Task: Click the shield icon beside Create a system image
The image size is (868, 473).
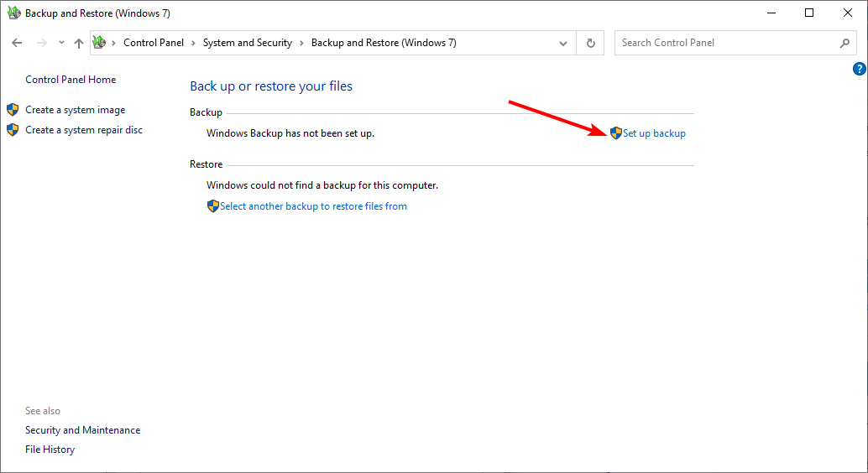Action: tap(13, 110)
